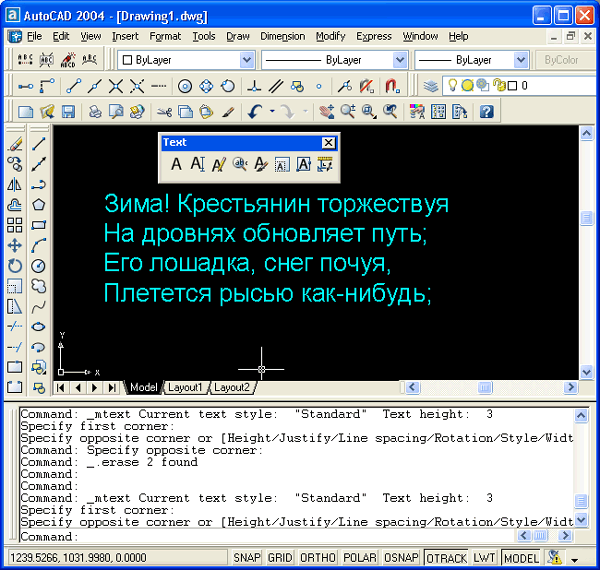Close the floating Text toolbar
The height and width of the screenshot is (570, 600).
[x=328, y=143]
